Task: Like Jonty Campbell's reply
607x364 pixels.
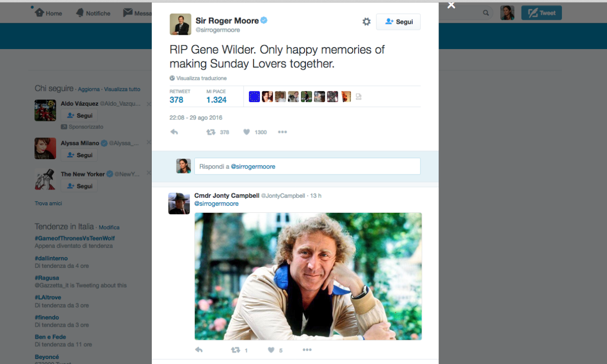Action: [x=271, y=349]
